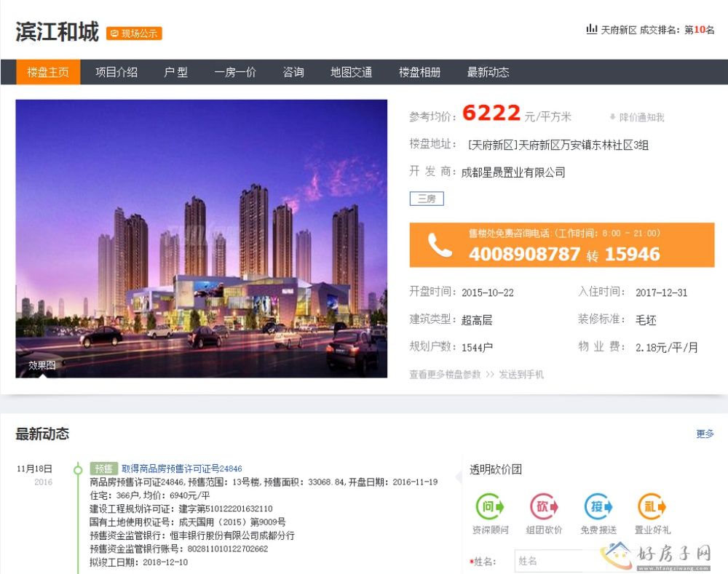
Task: Click the building rendering image
Action: [202, 239]
